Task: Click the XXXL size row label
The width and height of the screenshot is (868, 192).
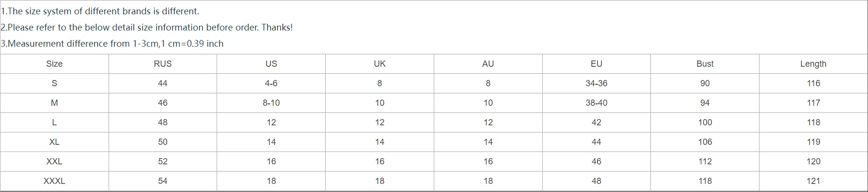Action: click(x=54, y=181)
